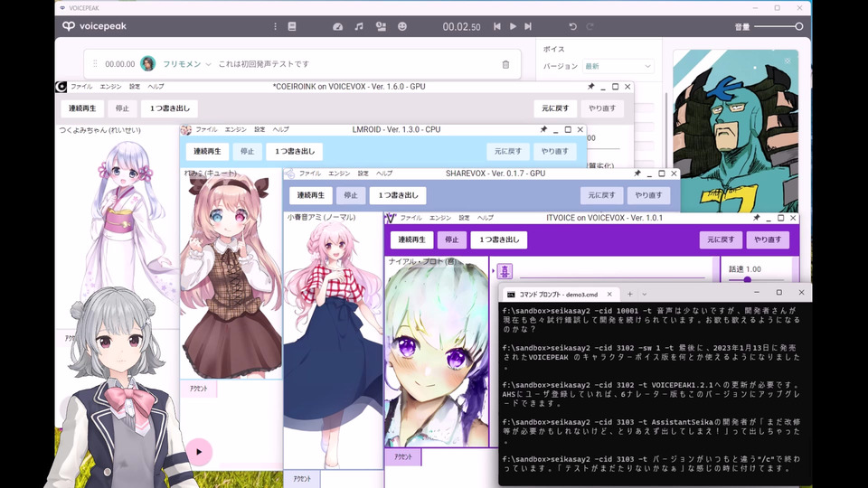
Task: Click 停止 in COEIROINK window
Action: pyautogui.click(x=122, y=108)
